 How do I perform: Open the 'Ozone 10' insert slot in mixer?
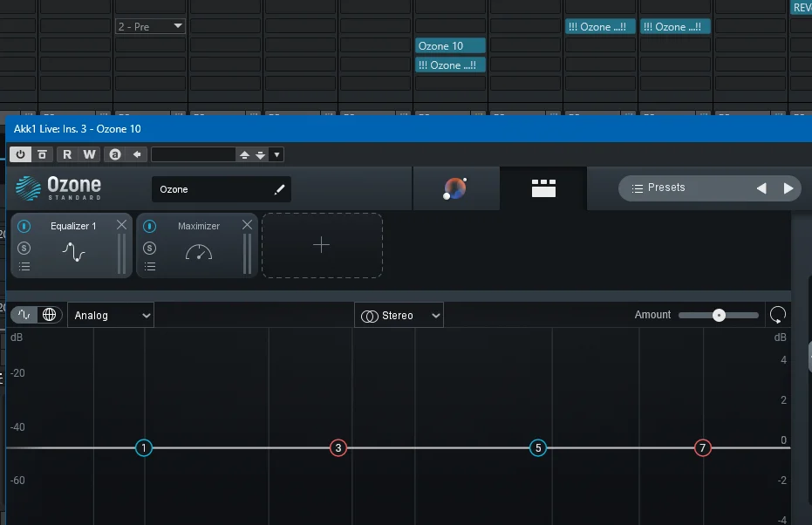(450, 46)
